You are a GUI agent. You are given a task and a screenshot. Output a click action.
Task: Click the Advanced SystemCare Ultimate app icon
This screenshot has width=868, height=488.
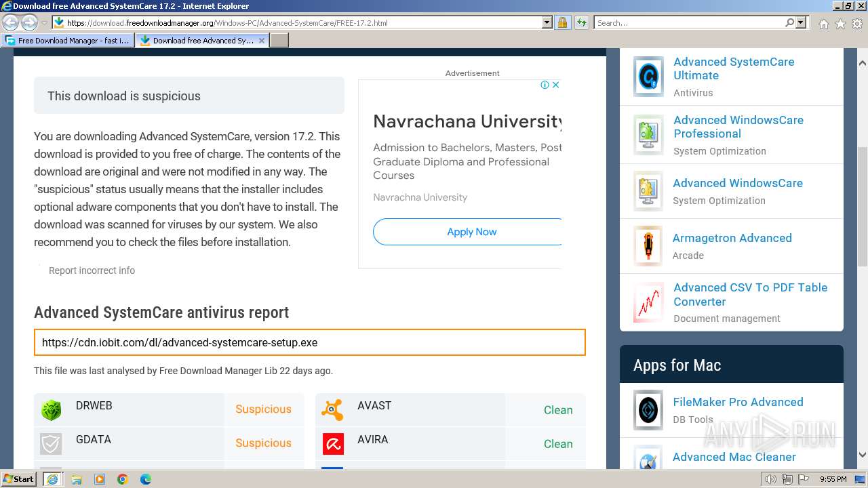coord(648,77)
